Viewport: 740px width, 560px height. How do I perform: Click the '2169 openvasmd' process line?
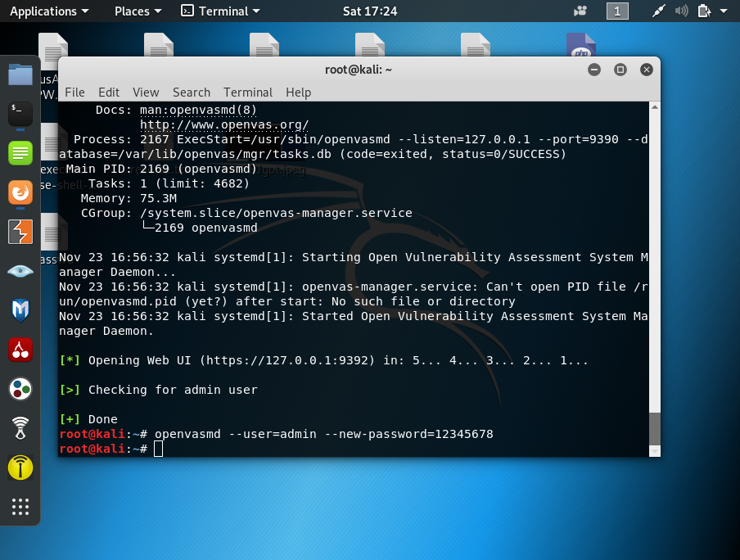pyautogui.click(x=206, y=228)
